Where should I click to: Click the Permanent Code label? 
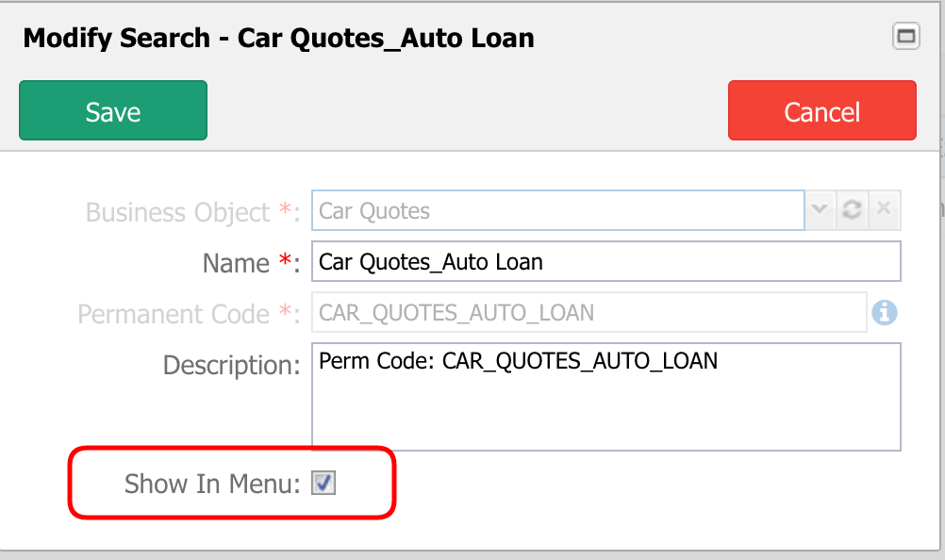(x=174, y=314)
